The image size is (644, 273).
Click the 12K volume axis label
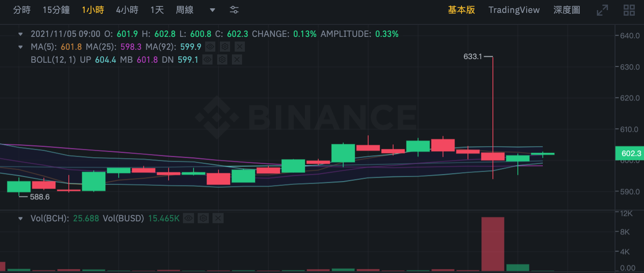[x=627, y=214]
